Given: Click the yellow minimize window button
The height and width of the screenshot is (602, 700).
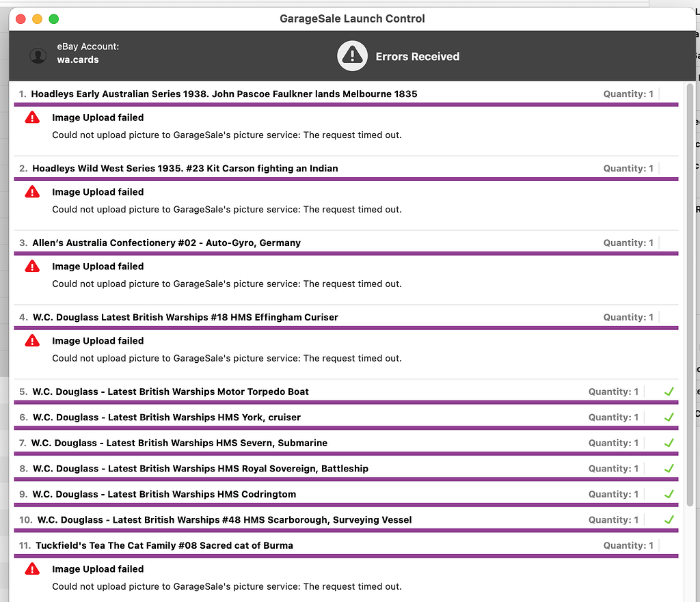Looking at the screenshot, I should (x=37, y=19).
